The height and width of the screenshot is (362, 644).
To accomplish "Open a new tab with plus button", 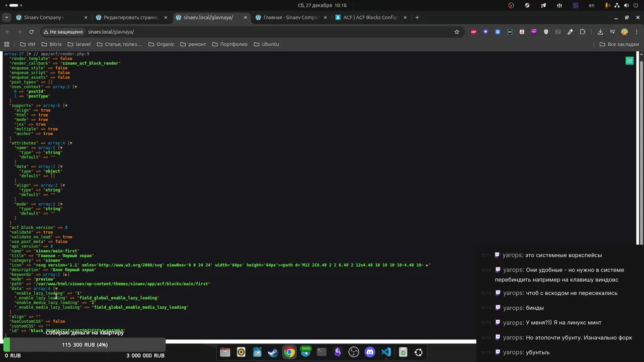I will [x=417, y=17].
